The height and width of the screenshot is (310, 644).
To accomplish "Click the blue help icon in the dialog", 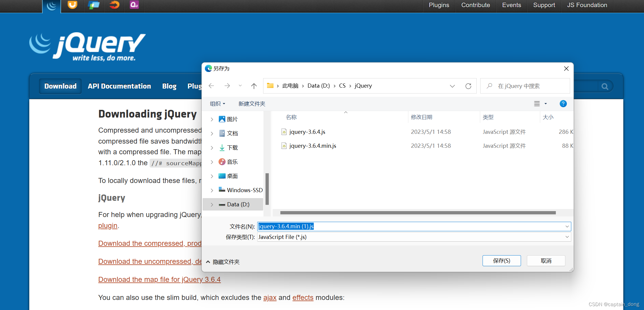I will pyautogui.click(x=563, y=104).
